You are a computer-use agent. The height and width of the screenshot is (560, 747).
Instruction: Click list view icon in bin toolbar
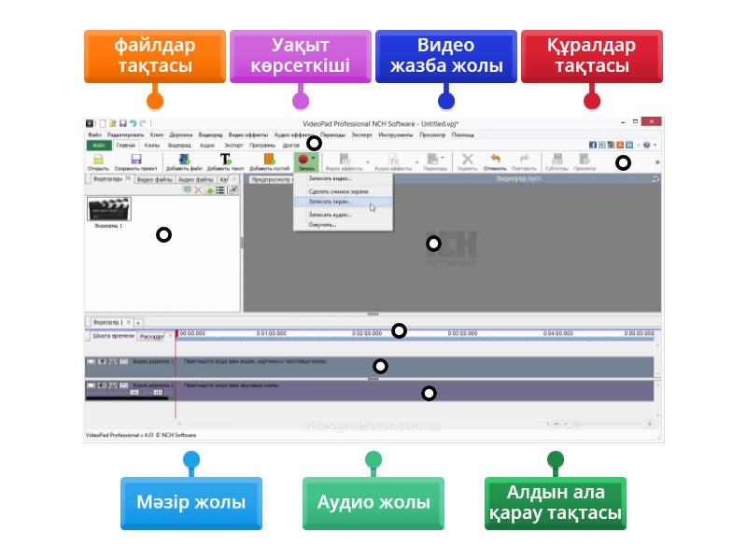click(x=219, y=190)
